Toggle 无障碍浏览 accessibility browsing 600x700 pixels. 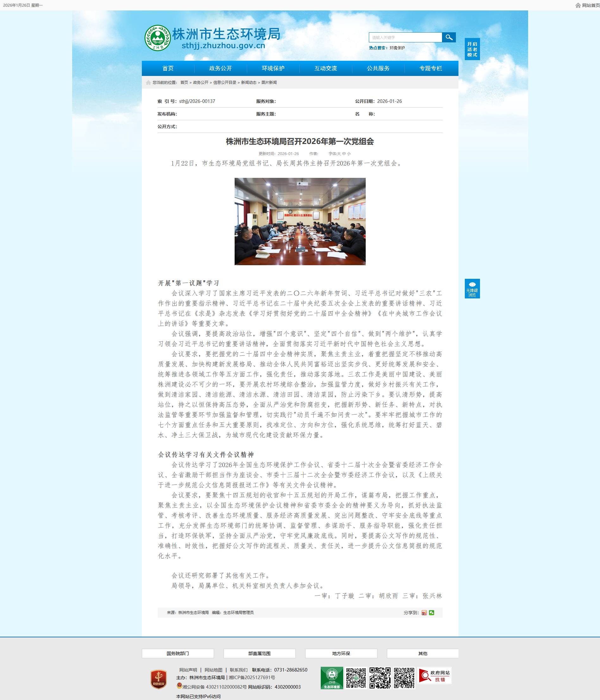472,289
